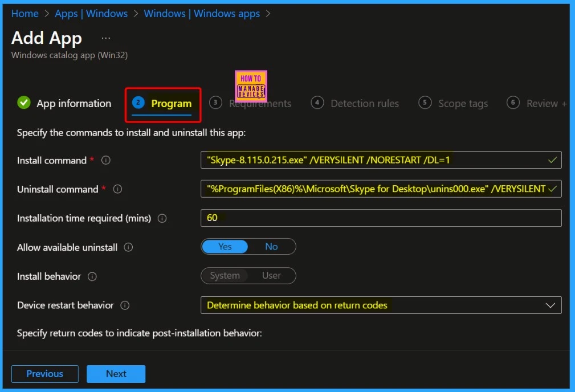Click the Next button
575x392 pixels.
pos(116,374)
